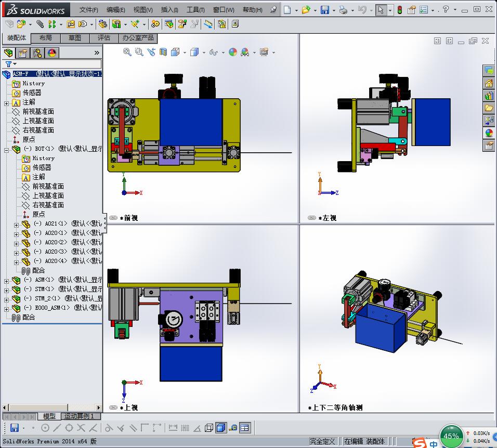The image size is (497, 448).
Task: Open the View Orientation dropdown arrow
Action: [x=185, y=52]
